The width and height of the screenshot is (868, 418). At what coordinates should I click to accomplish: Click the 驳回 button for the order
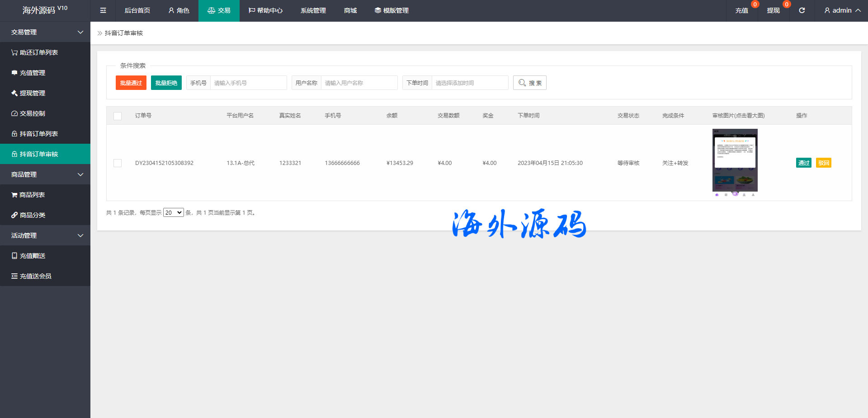tap(823, 163)
